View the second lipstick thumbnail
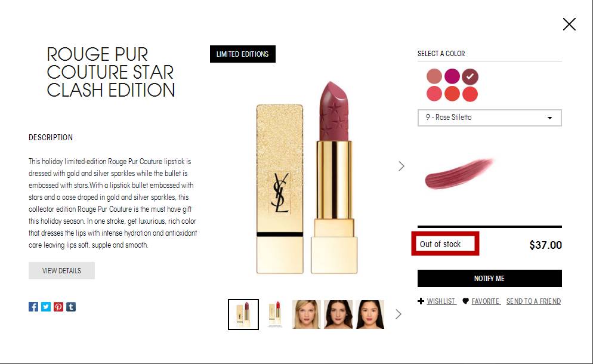 [x=276, y=314]
